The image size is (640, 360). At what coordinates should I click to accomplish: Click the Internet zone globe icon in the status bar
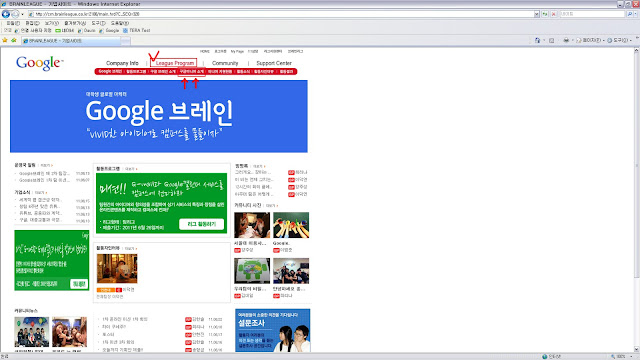tap(544, 356)
